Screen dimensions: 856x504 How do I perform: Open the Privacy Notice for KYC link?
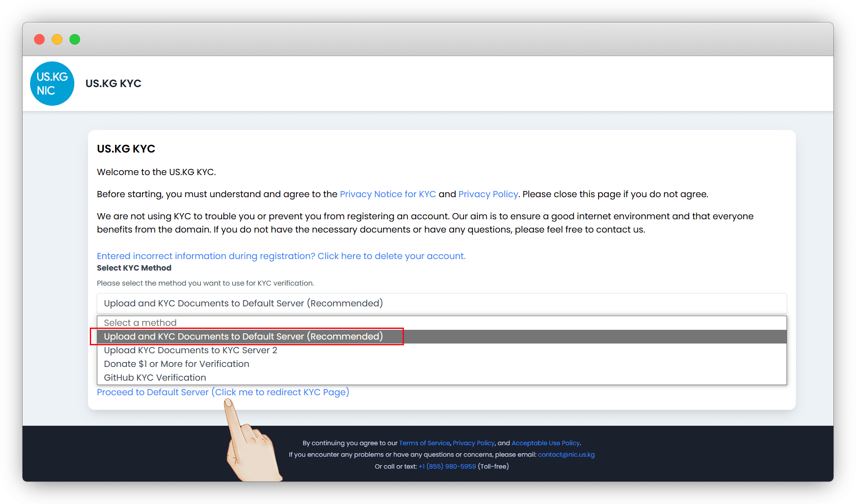click(x=388, y=194)
